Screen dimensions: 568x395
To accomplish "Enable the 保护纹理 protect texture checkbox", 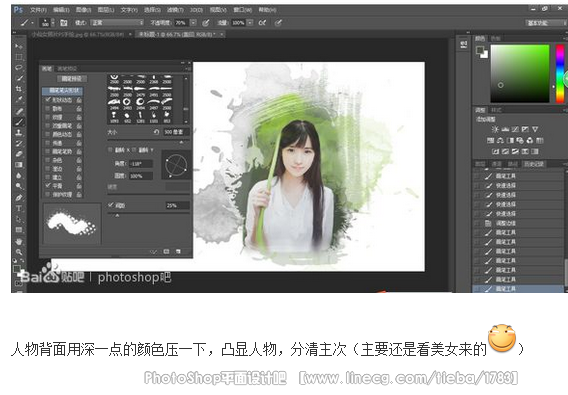I will [x=48, y=194].
